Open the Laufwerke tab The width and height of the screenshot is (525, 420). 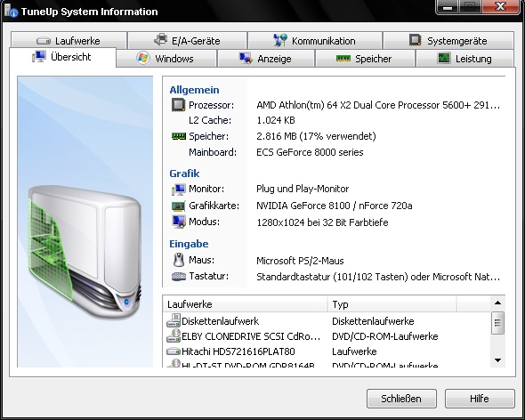click(x=69, y=41)
